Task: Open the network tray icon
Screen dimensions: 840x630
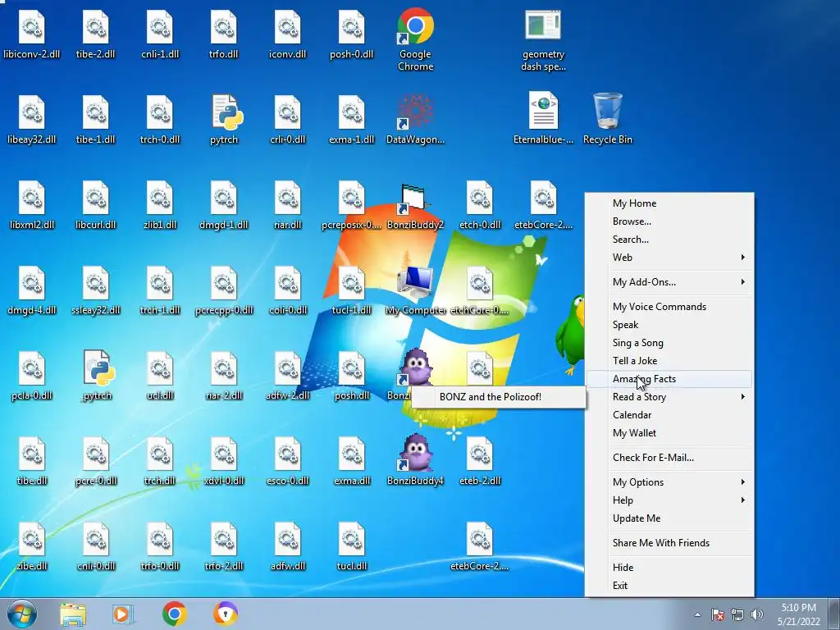Action: 737,614
